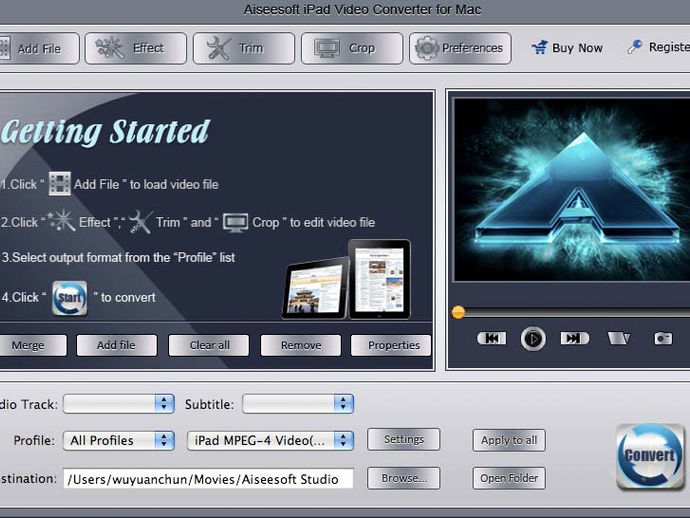The image size is (690, 518).
Task: Click the Settings button
Action: [x=404, y=439]
